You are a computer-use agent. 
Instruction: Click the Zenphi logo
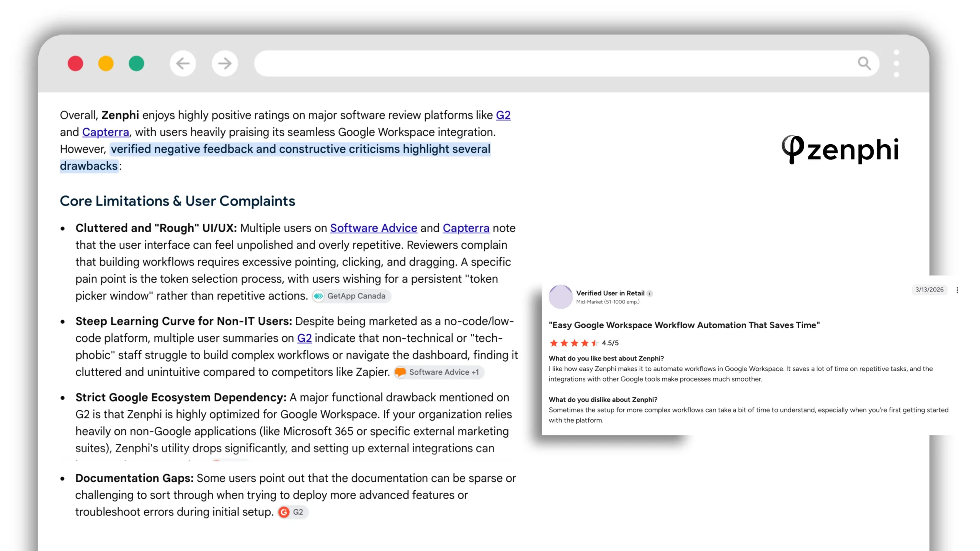coord(840,150)
